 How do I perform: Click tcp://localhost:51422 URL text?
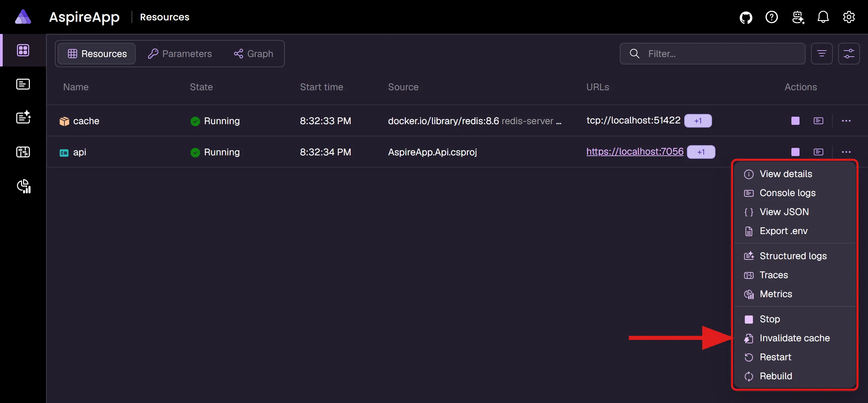(x=633, y=120)
